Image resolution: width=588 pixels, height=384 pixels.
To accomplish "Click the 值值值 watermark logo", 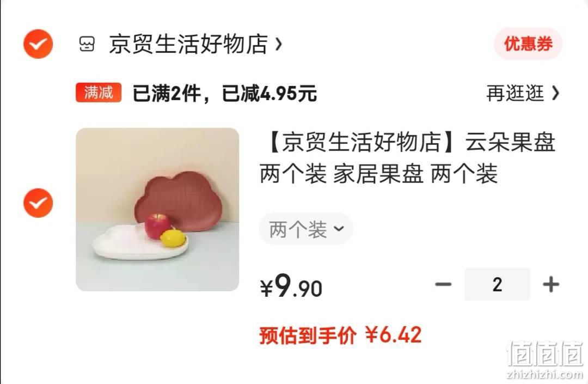I will [544, 359].
